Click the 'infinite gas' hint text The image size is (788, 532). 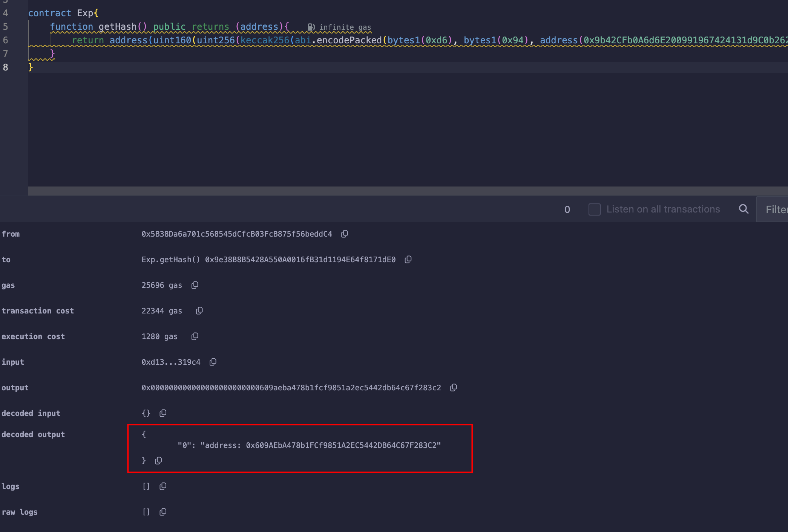click(x=345, y=27)
